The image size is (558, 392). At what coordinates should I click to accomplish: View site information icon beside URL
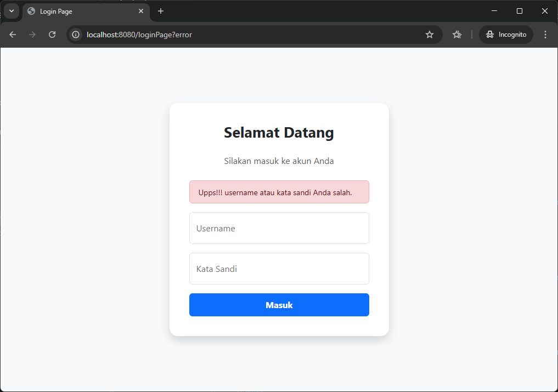click(76, 35)
